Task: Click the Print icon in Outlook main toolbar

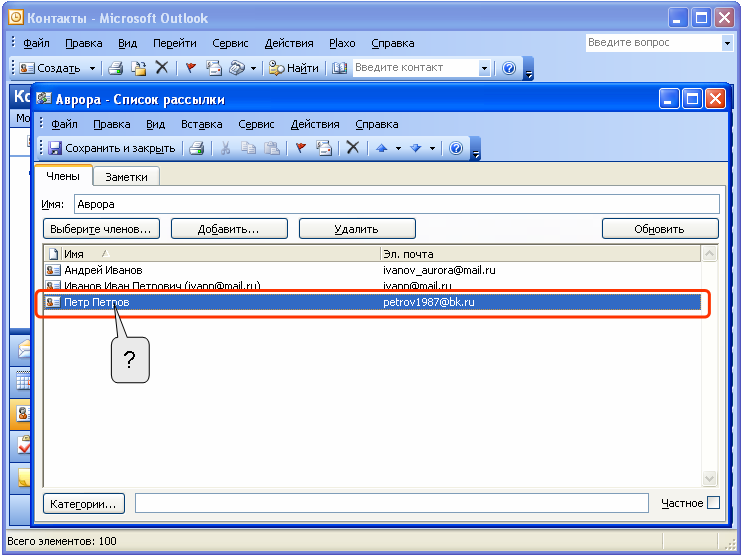Action: coord(115,68)
